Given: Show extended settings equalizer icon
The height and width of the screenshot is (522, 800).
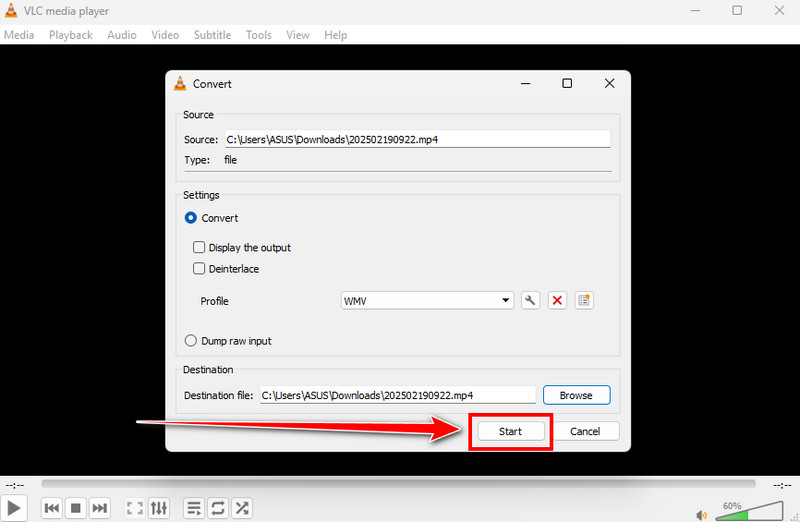Looking at the screenshot, I should coord(159,508).
